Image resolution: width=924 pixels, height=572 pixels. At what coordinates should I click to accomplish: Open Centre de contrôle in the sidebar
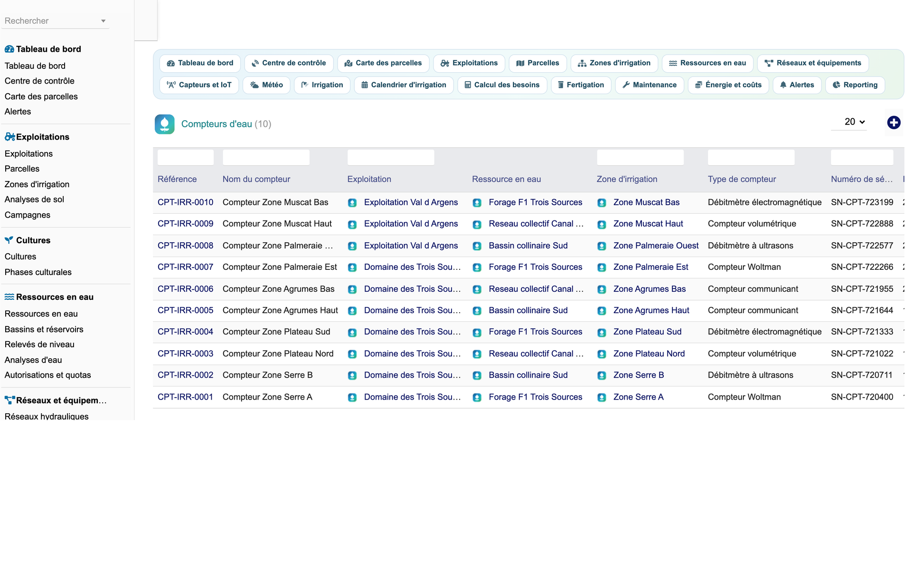tap(39, 81)
